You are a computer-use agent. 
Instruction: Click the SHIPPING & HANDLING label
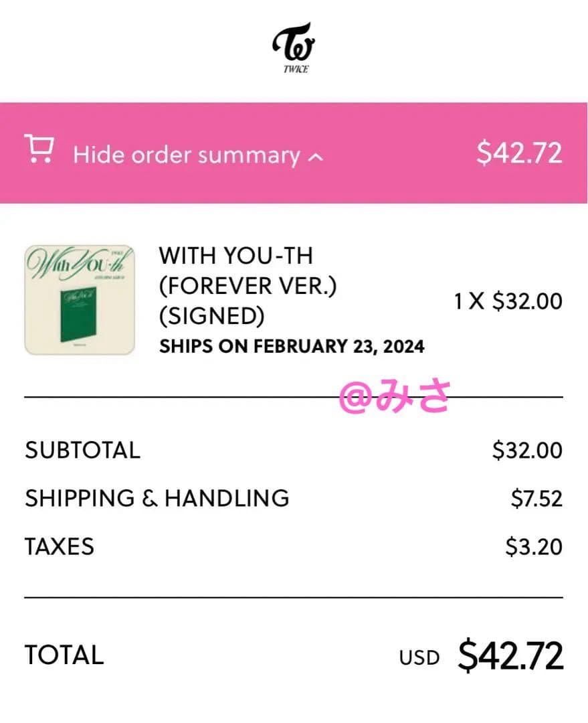pos(157,498)
